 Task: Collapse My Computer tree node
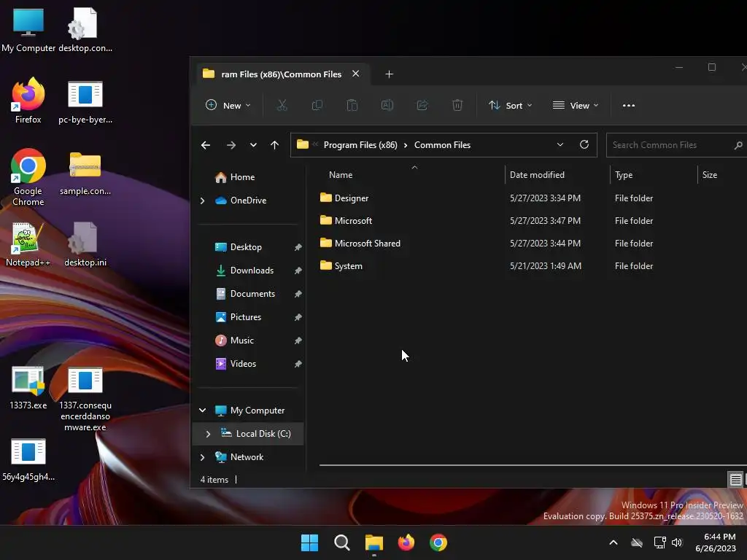tap(203, 410)
